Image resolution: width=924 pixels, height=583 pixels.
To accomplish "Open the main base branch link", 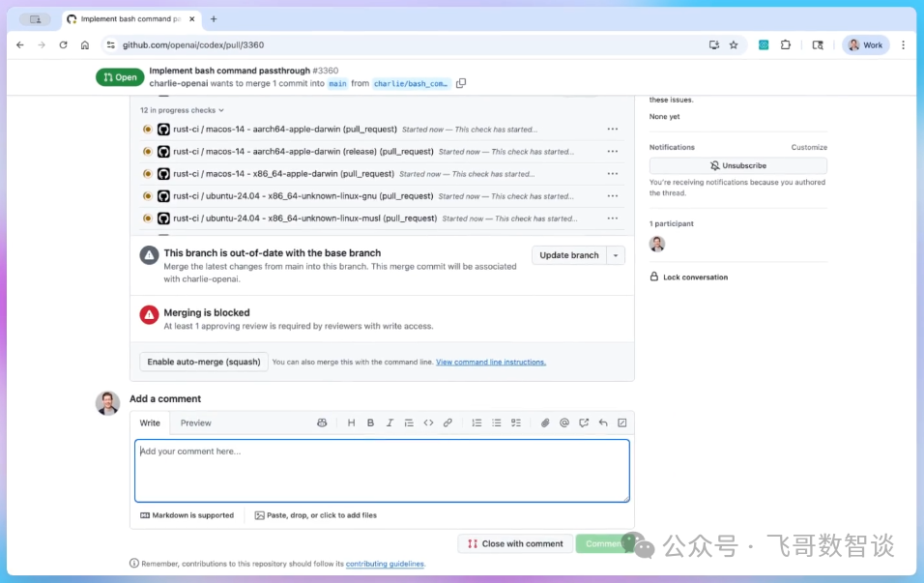I will coord(337,84).
